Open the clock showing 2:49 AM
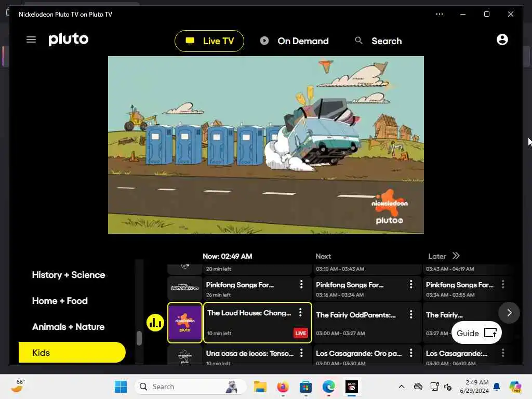This screenshot has width=532, height=399. (x=474, y=387)
